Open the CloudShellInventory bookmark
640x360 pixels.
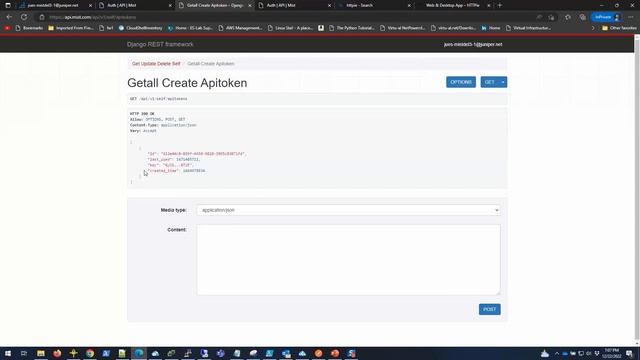(140, 28)
